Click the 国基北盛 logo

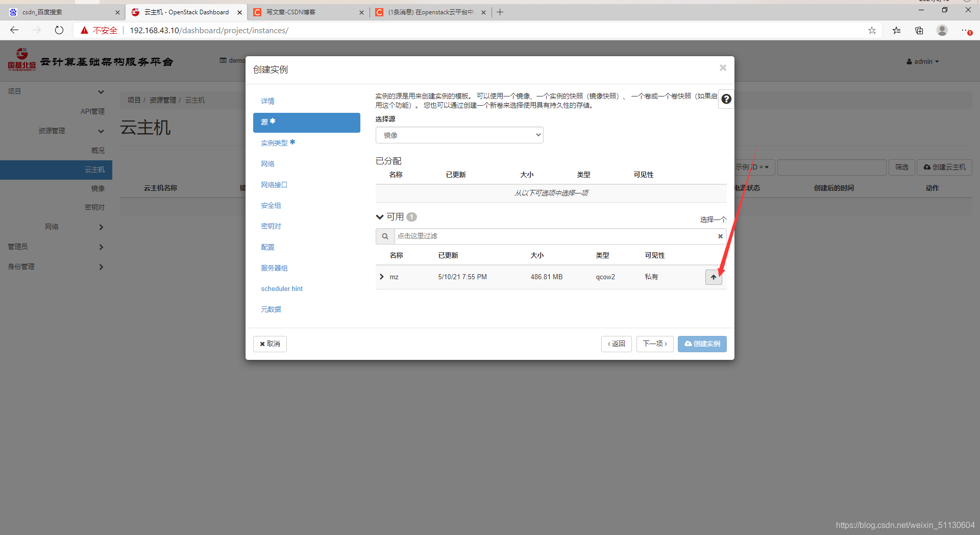pyautogui.click(x=22, y=59)
